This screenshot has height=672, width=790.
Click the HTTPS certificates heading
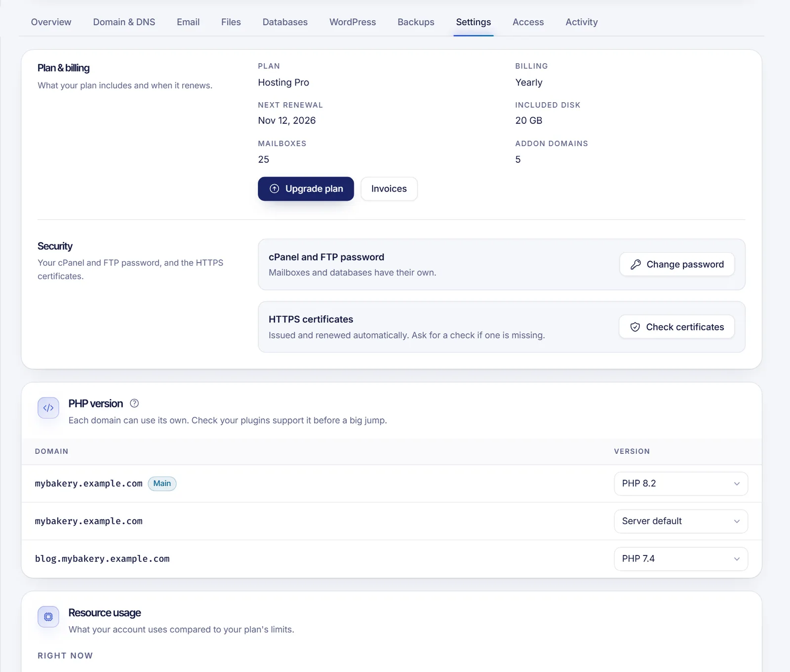311,319
